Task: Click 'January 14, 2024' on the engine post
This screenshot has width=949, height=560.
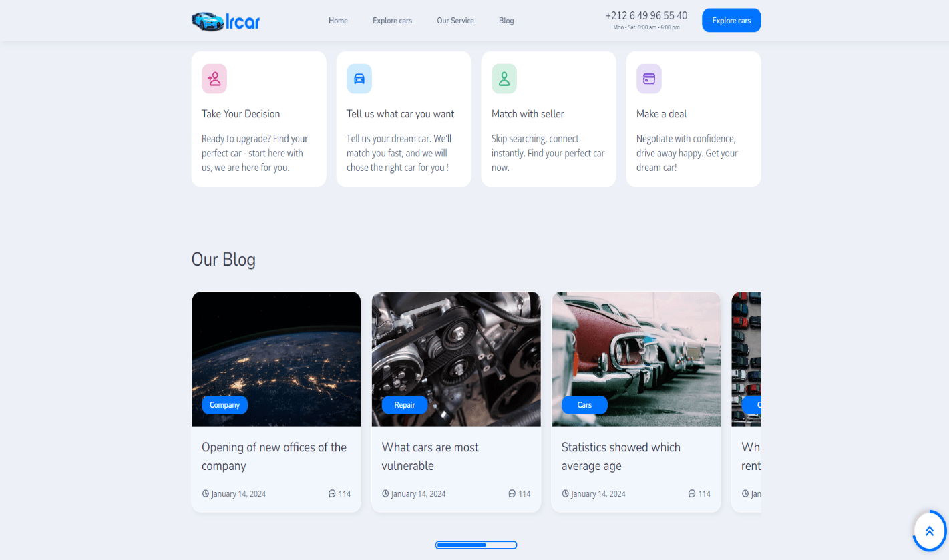Action: point(419,494)
